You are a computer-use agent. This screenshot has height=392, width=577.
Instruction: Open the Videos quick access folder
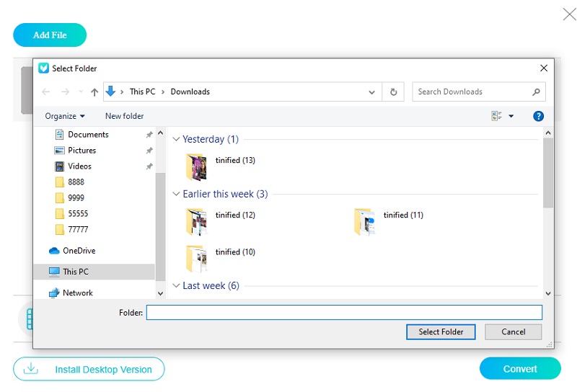pos(79,166)
